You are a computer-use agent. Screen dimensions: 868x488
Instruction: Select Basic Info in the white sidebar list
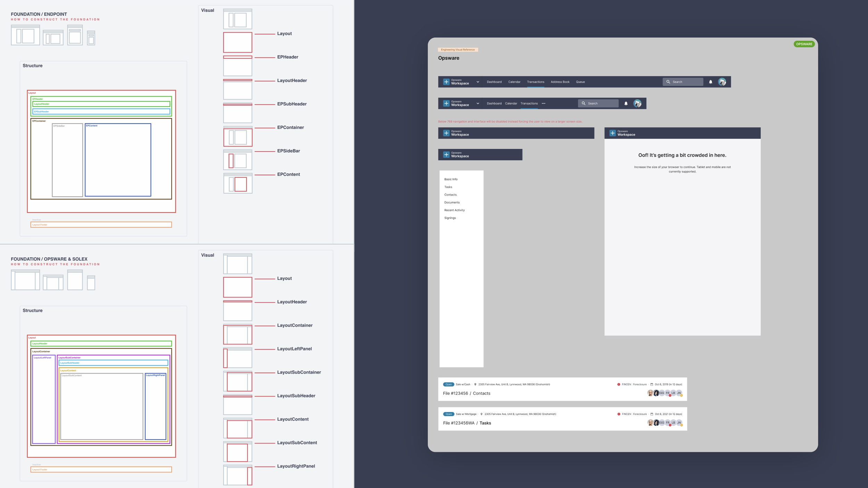tap(451, 179)
